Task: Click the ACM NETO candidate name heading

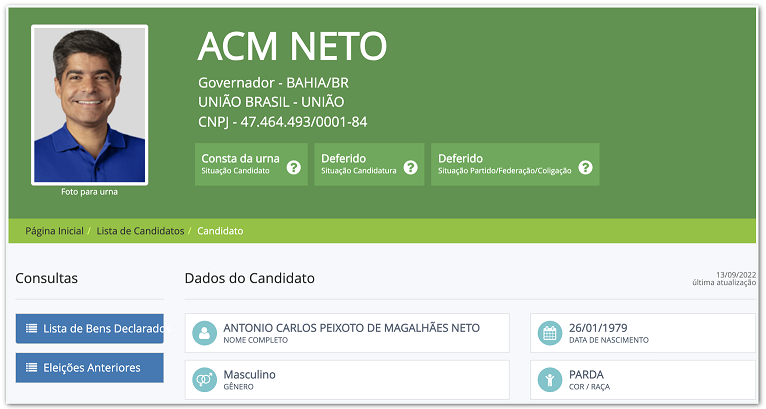Action: point(292,46)
